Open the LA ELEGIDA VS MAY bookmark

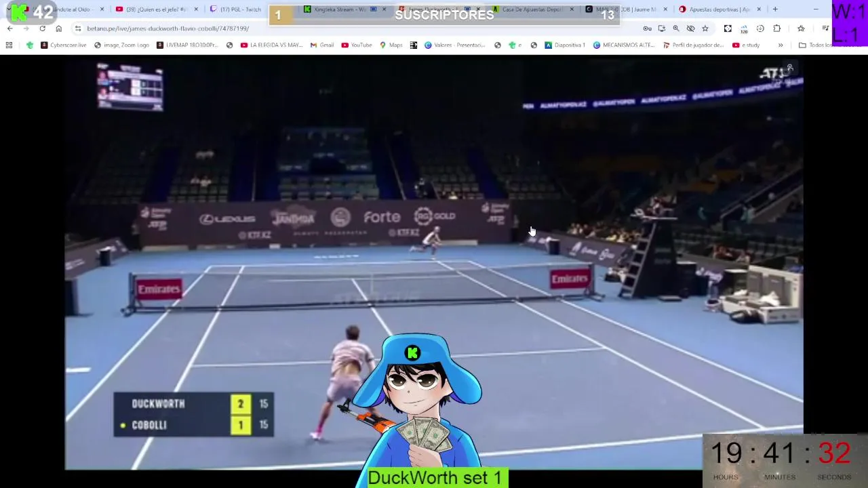coord(271,45)
